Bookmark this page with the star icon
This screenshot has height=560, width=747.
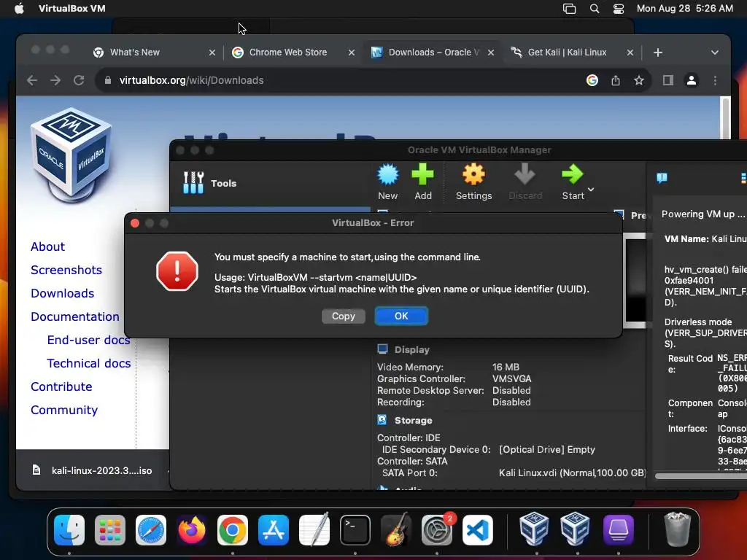click(639, 80)
